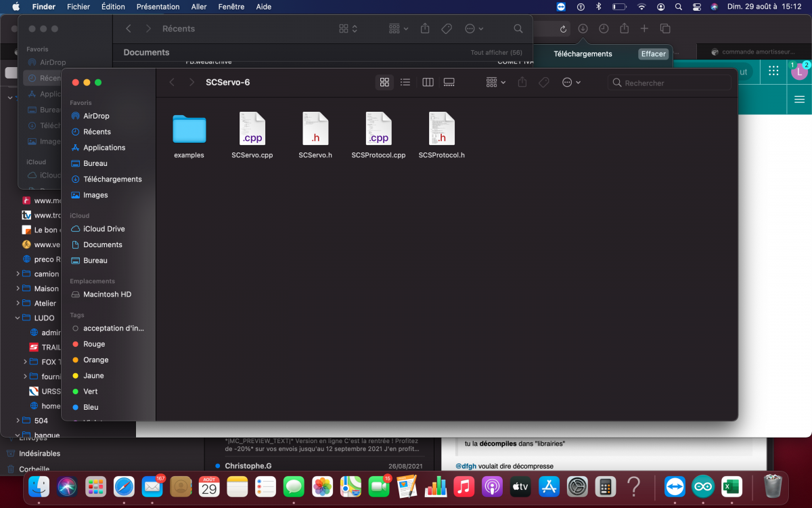The image size is (812, 508).
Task: Click the share icon in SCServo-6 toolbar
Action: tap(522, 83)
